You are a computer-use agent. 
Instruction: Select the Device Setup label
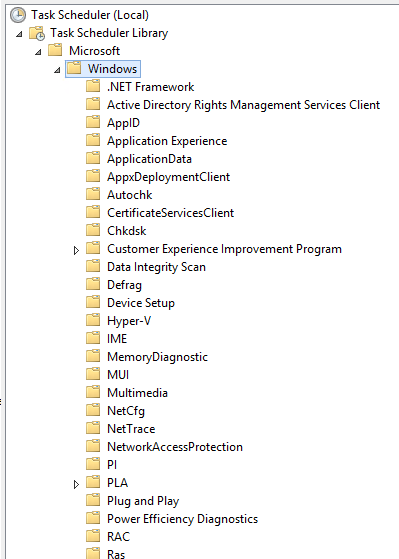pos(141,303)
